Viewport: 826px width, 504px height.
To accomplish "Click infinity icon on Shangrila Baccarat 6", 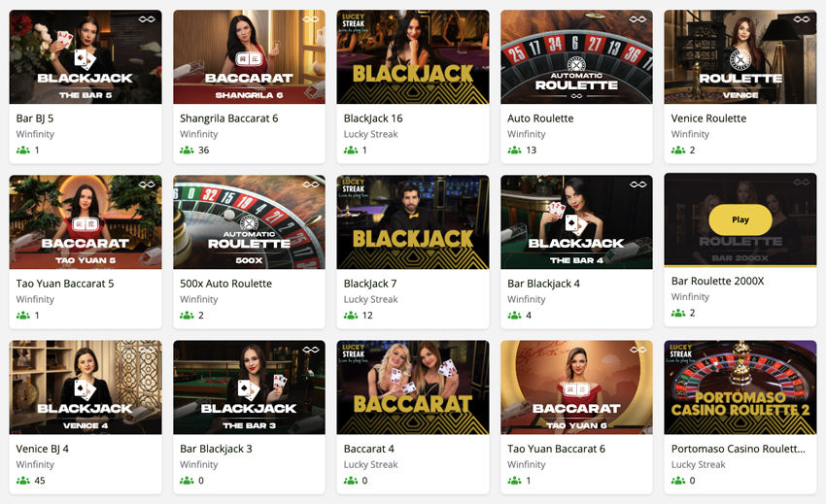I will (x=311, y=19).
